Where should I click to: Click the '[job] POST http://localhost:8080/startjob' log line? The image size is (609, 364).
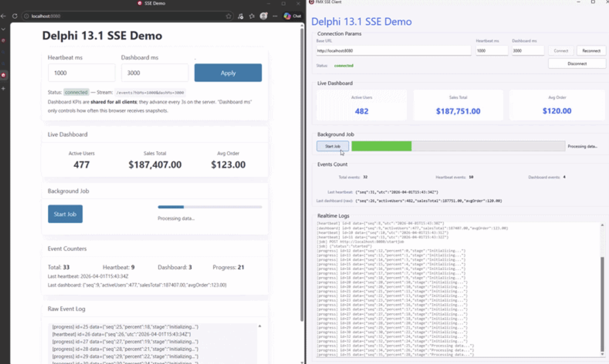click(360, 242)
